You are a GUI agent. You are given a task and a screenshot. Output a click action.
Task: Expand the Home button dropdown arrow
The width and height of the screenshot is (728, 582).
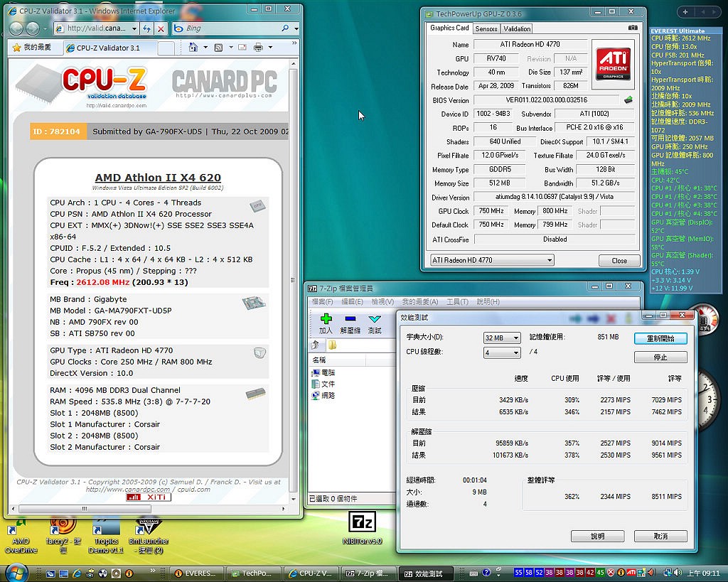click(205, 48)
